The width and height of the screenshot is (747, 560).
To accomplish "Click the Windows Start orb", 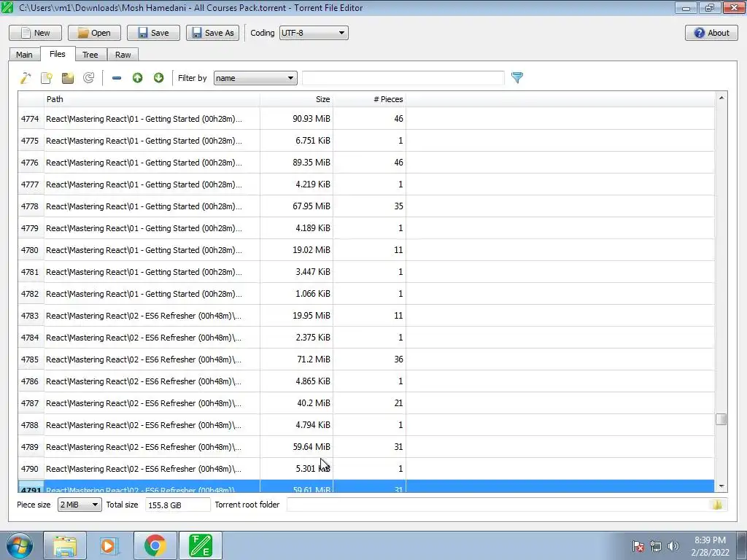I will tap(19, 545).
